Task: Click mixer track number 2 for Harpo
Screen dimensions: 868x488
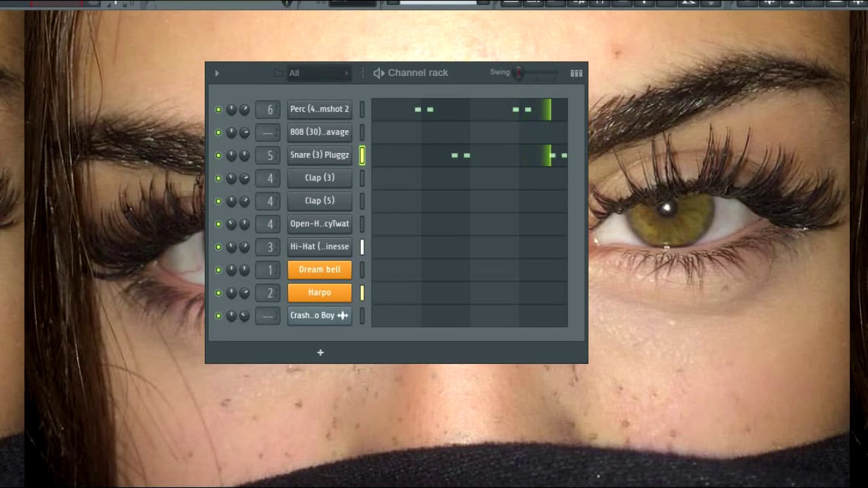Action: (x=268, y=293)
